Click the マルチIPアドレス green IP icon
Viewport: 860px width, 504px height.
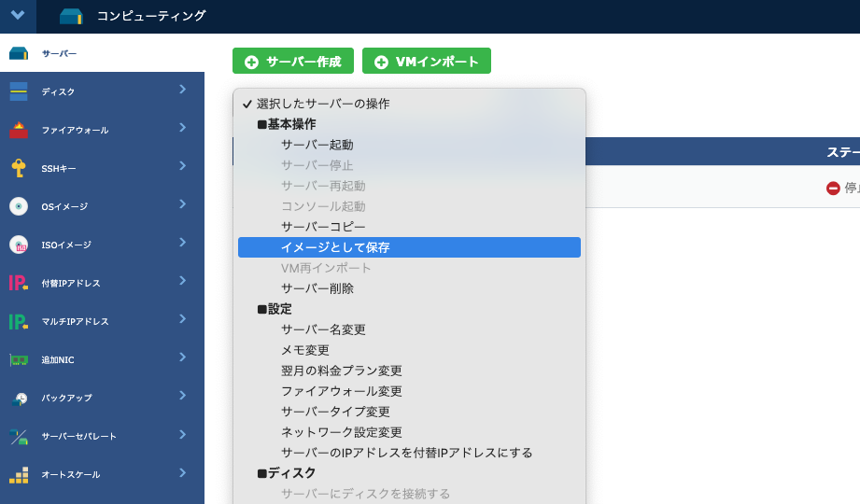[19, 321]
